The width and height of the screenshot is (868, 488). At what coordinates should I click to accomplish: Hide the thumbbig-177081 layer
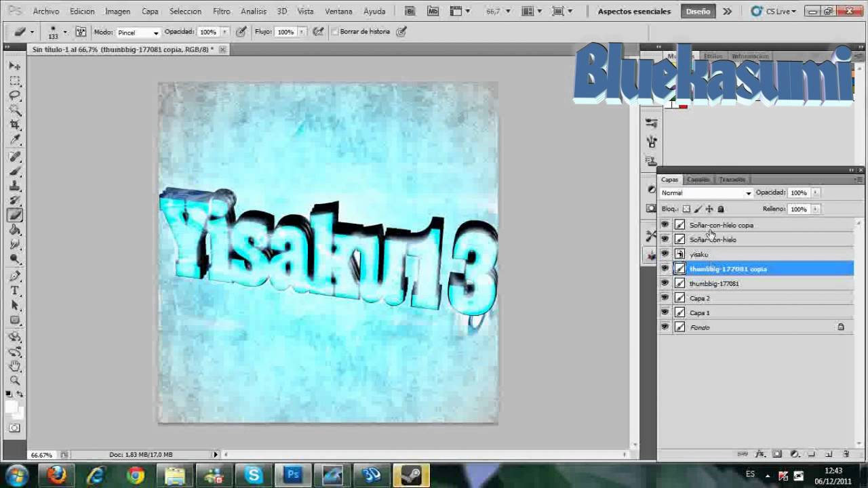665,283
